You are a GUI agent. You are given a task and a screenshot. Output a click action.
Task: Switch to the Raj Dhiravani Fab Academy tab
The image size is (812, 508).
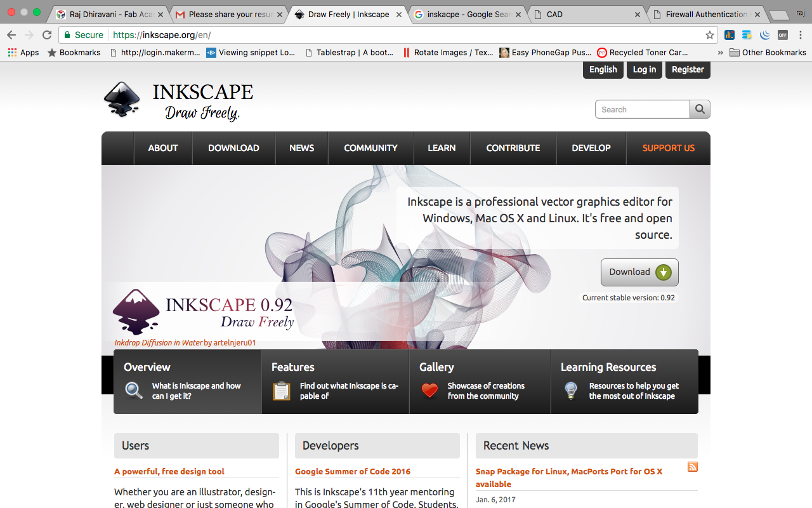[109, 14]
